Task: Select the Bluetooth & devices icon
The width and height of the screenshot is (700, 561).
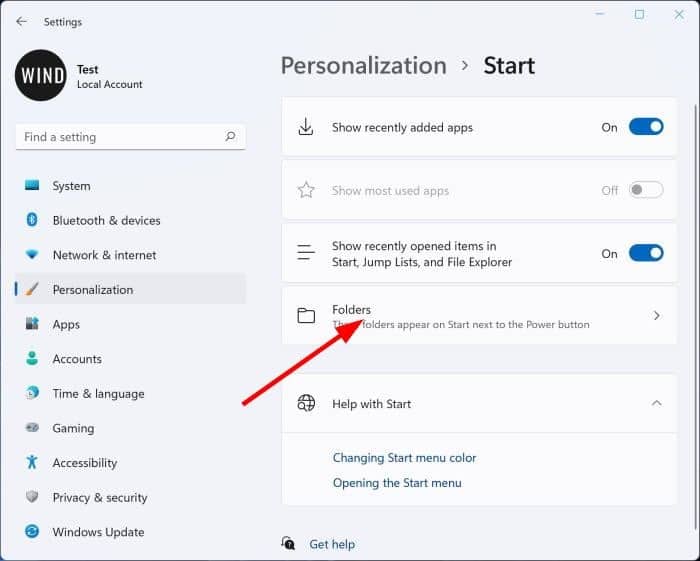Action: [32, 220]
